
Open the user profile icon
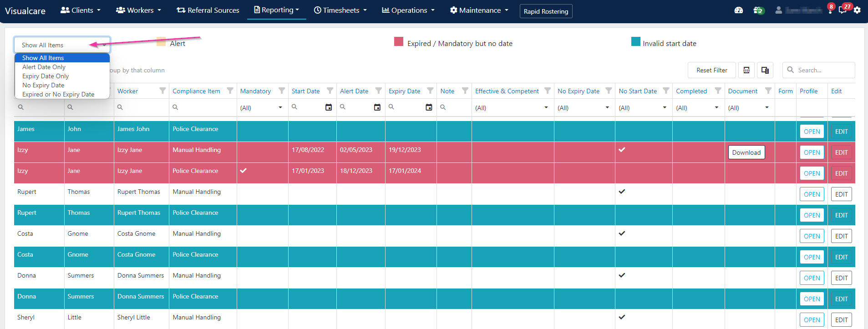click(x=779, y=10)
